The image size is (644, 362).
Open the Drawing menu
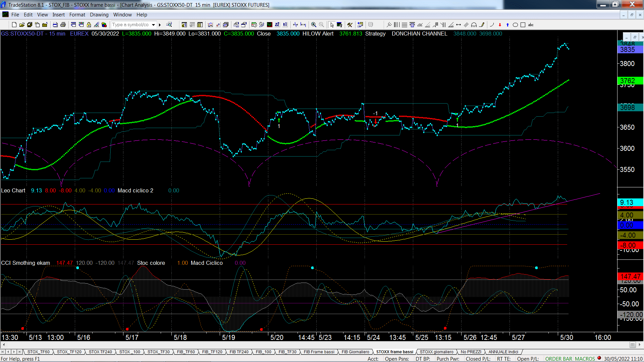pos(99,15)
